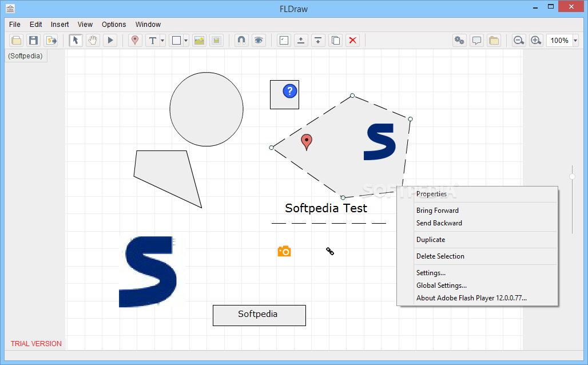Click the send backward toolbar icon
The image size is (588, 365).
pos(318,40)
